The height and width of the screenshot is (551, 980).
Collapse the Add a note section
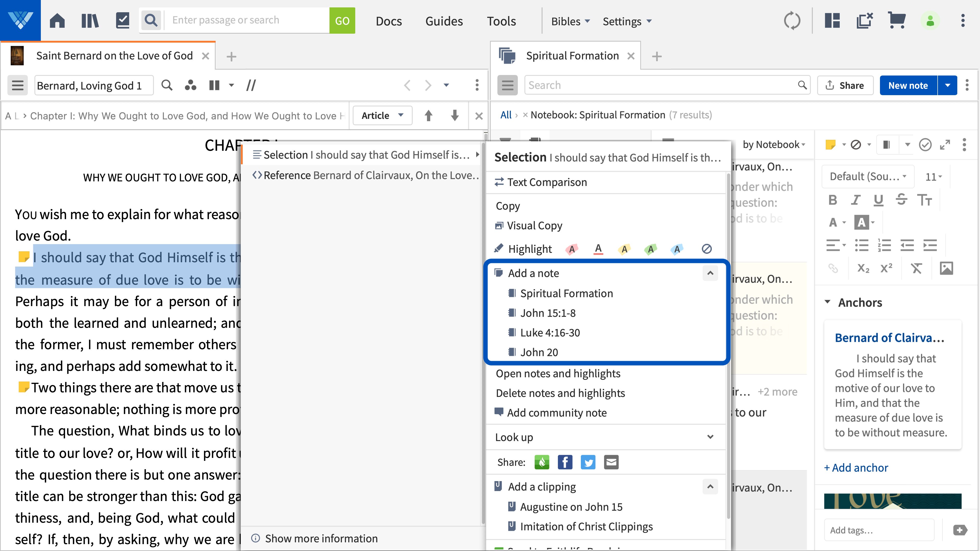click(x=710, y=273)
